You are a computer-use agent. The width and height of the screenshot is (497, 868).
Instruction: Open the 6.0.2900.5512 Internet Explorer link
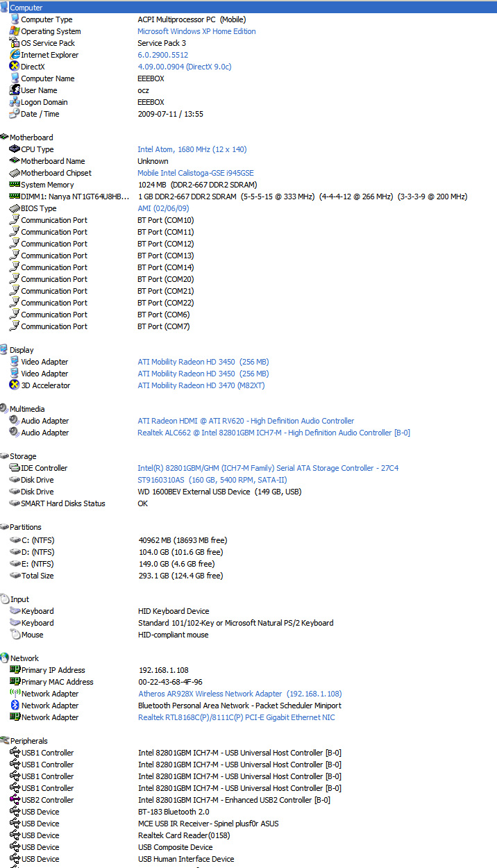point(162,55)
